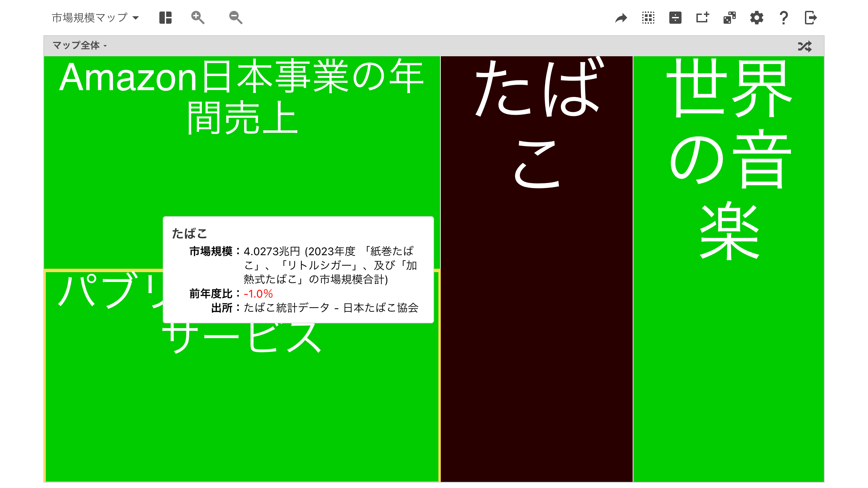Click the add new box icon

pyautogui.click(x=703, y=18)
